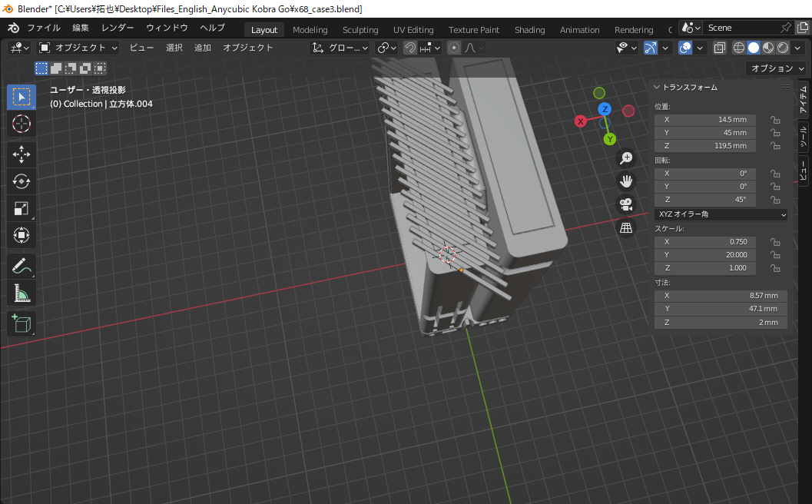Toggle lock for location X
812x504 pixels.
[775, 120]
